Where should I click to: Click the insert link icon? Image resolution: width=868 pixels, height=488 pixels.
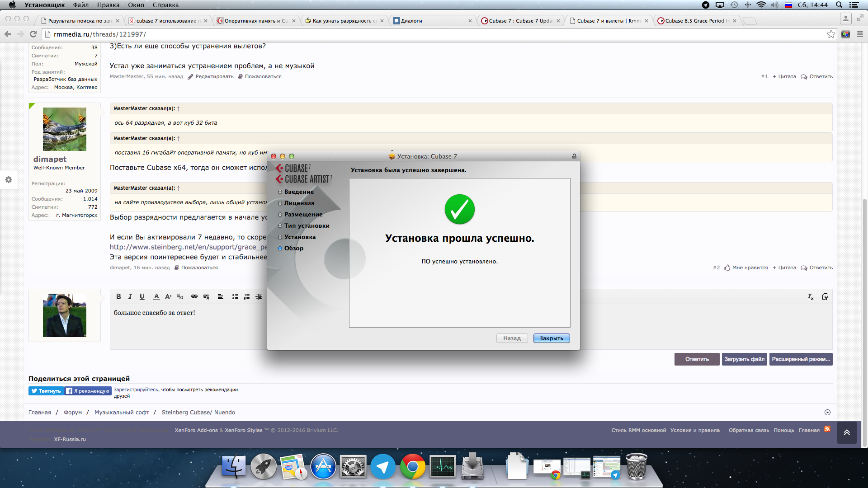click(194, 296)
